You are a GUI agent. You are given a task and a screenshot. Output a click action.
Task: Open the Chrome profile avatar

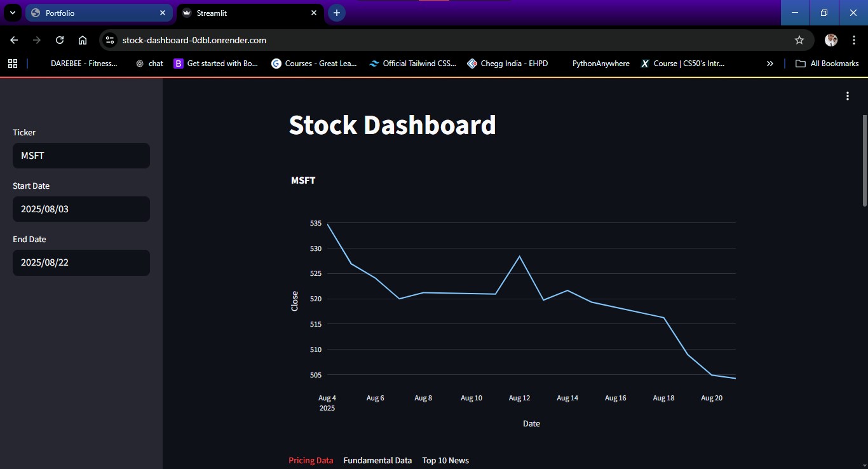click(x=831, y=39)
